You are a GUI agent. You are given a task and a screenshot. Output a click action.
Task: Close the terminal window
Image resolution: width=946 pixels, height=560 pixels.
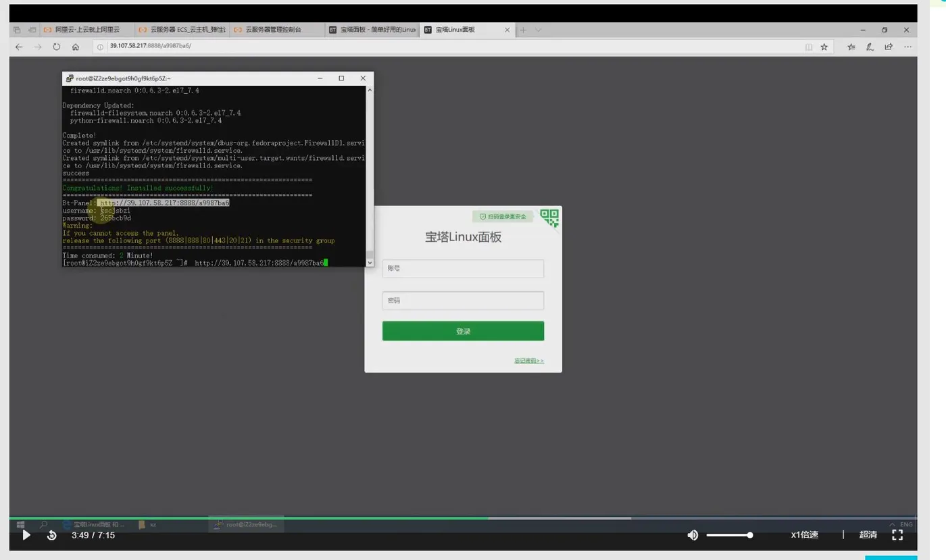click(363, 78)
